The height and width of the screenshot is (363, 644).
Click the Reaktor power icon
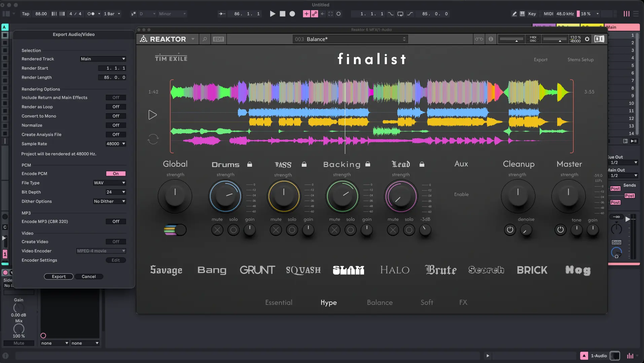click(587, 39)
